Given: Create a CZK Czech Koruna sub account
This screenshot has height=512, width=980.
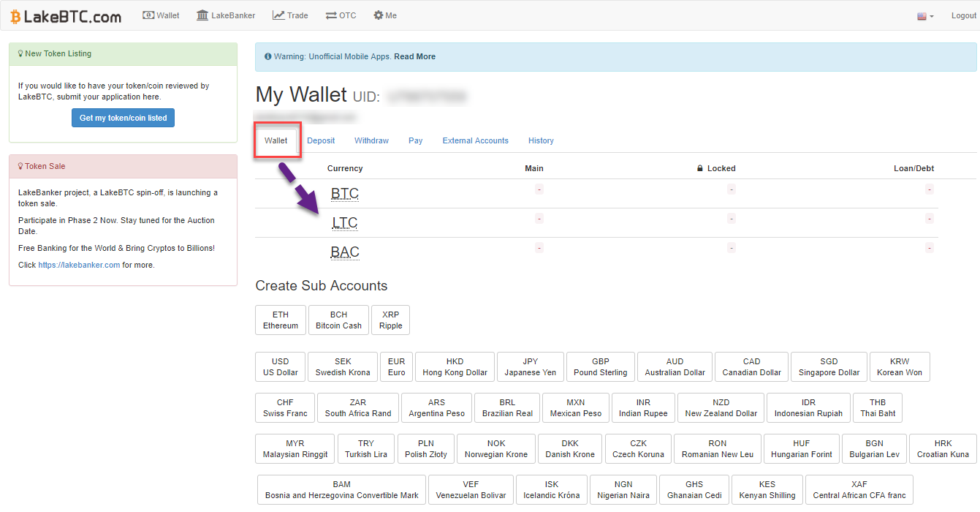Looking at the screenshot, I should pos(638,449).
